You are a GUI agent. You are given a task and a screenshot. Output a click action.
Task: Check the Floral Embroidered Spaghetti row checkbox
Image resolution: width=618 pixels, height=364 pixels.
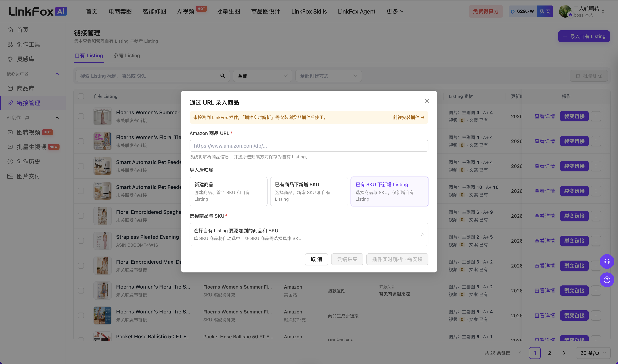(81, 216)
